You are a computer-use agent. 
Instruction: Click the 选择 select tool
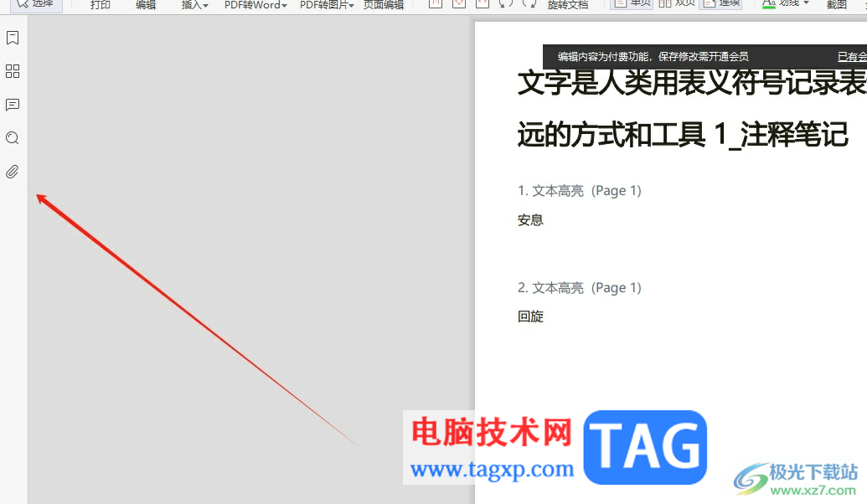[x=36, y=4]
